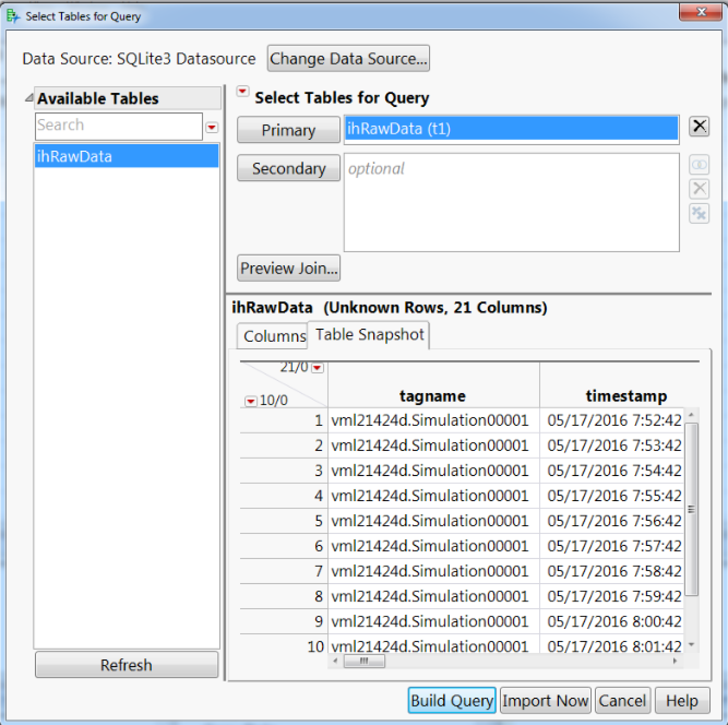Click the Venn diagram join icon
Screen dimensions: 728x725
coord(699,165)
